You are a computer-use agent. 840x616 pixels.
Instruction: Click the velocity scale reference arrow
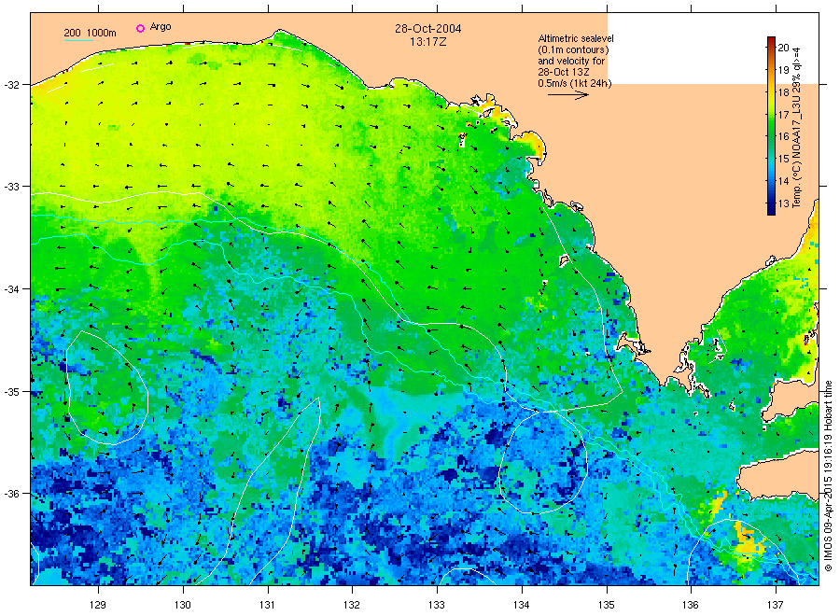[567, 95]
